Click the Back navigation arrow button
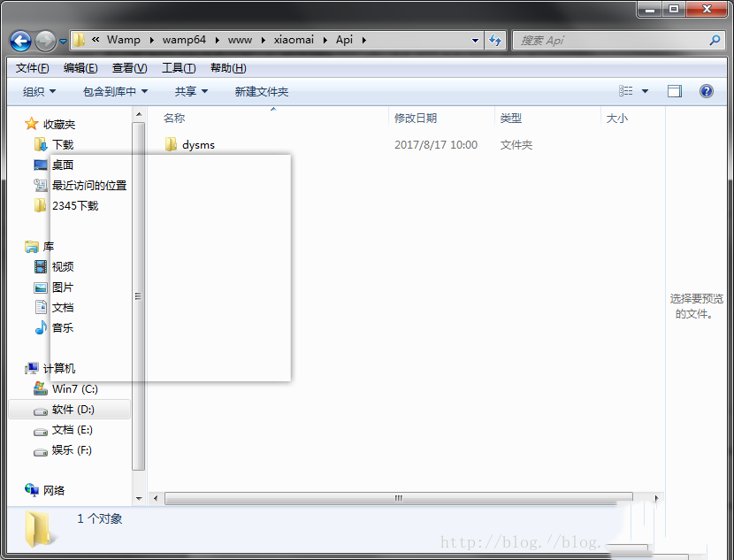The image size is (734, 560). [20, 40]
